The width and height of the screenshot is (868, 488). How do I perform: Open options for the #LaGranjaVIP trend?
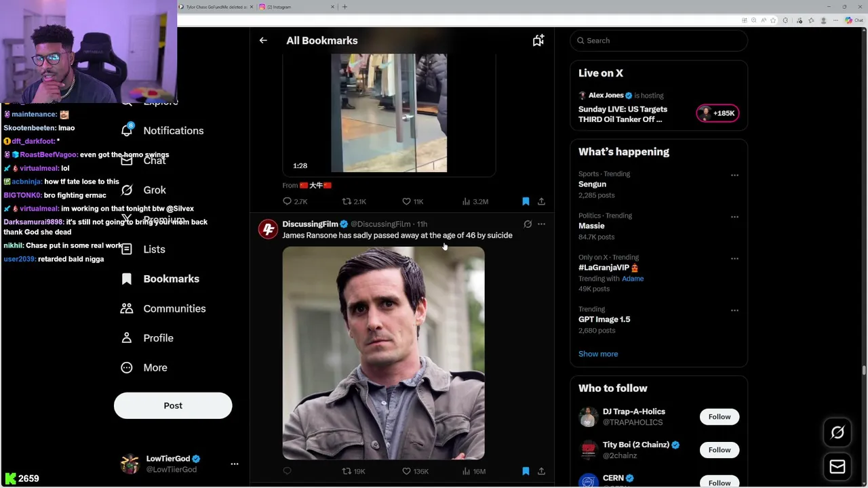734,258
